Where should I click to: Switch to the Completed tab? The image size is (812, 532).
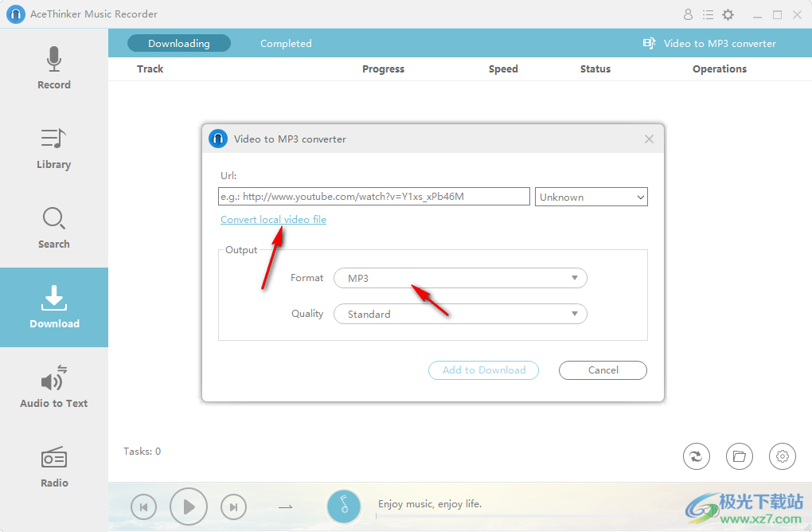pos(286,43)
